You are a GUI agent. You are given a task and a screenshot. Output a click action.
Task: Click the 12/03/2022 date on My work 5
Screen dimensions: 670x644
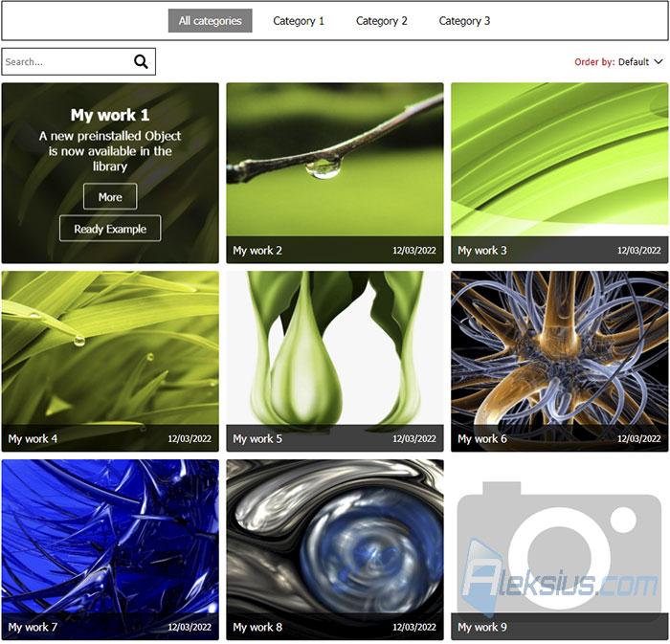(x=414, y=438)
